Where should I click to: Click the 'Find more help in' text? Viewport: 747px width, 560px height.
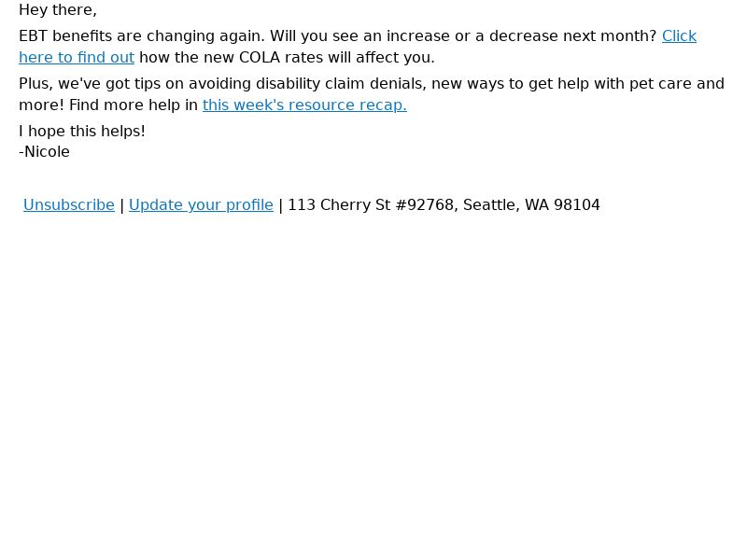tap(134, 105)
